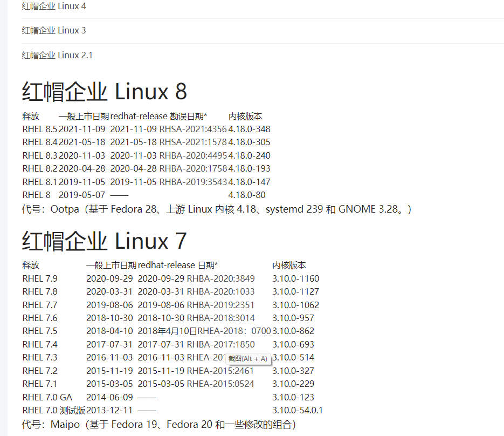The image size is (504, 436).
Task: Click kernel version 4.18.0-305
Action: (x=250, y=142)
